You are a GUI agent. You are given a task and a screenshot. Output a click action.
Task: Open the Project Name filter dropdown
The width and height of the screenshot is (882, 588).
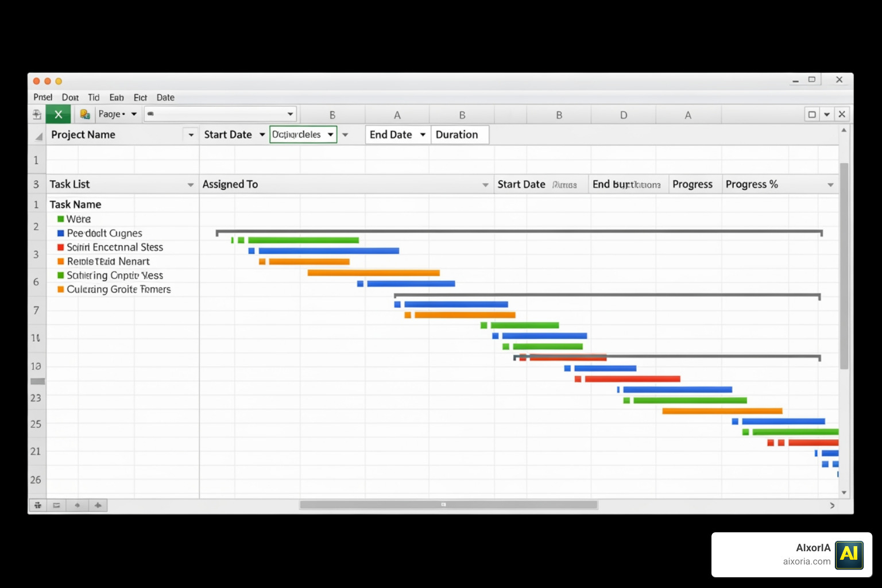click(191, 135)
